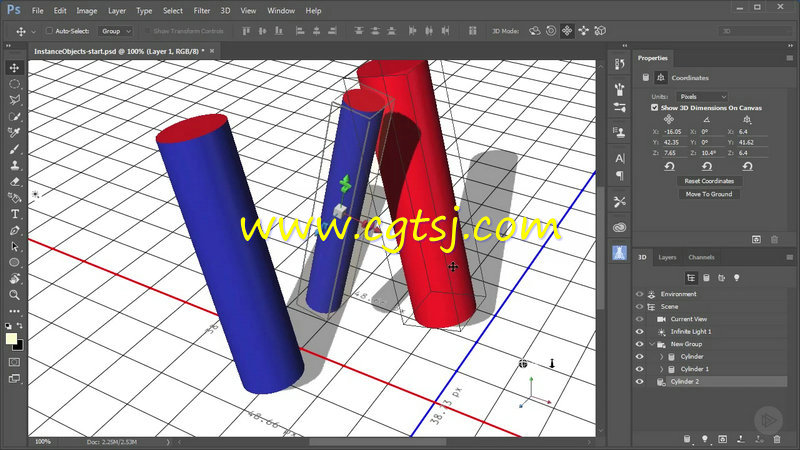Expand the Cylinder 1 tree node
This screenshot has width=800, height=450.
[662, 369]
